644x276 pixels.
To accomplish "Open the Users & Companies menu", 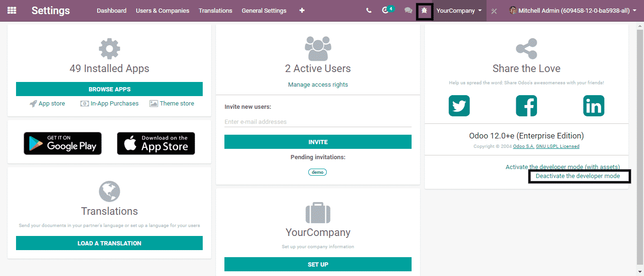I will 163,10.
